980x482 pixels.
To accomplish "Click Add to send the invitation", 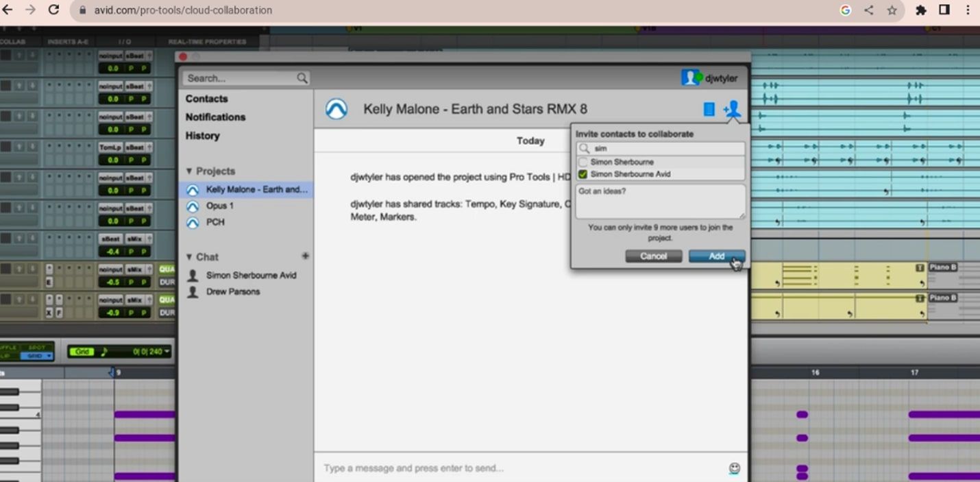I will (715, 256).
